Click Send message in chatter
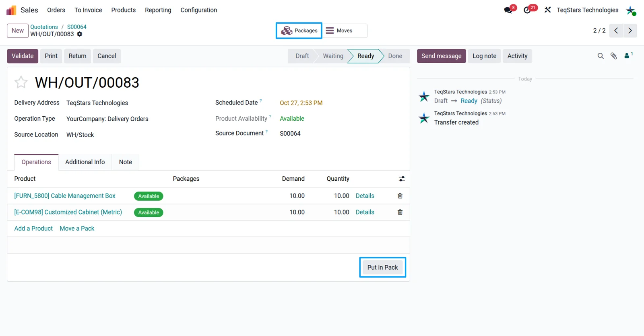 (x=442, y=56)
